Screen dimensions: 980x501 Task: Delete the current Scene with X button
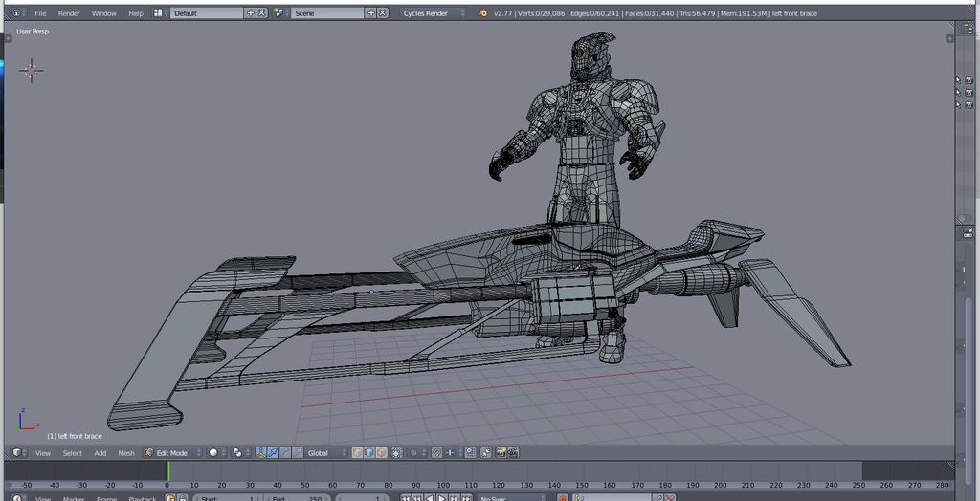tap(383, 13)
